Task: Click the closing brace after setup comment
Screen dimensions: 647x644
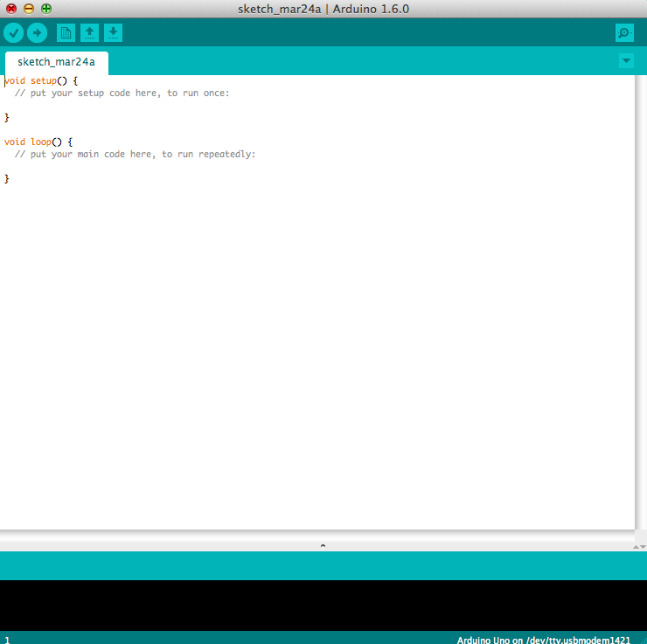Action: [x=7, y=117]
